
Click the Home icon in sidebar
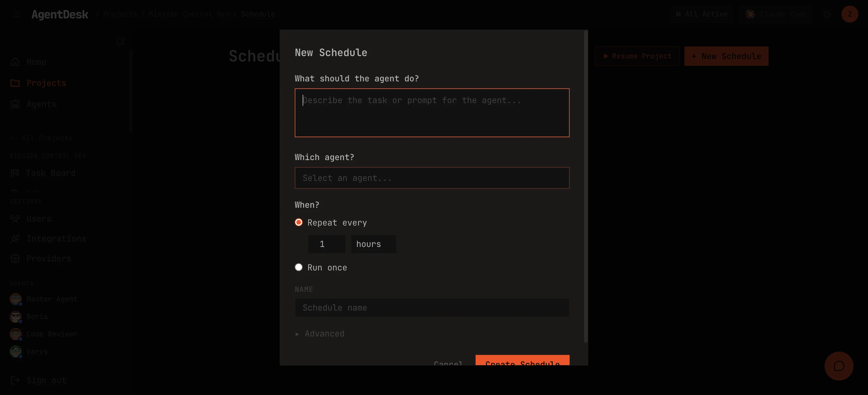(x=15, y=62)
